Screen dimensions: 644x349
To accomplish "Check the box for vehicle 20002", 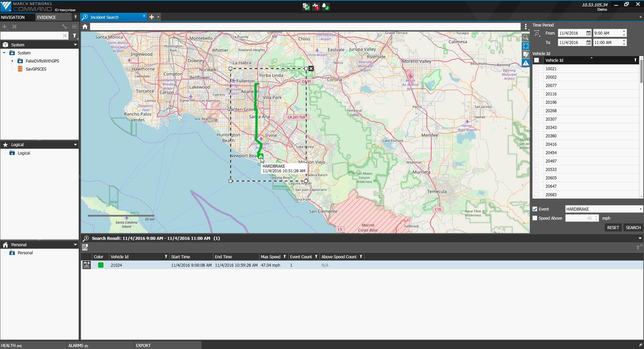I will click(536, 77).
